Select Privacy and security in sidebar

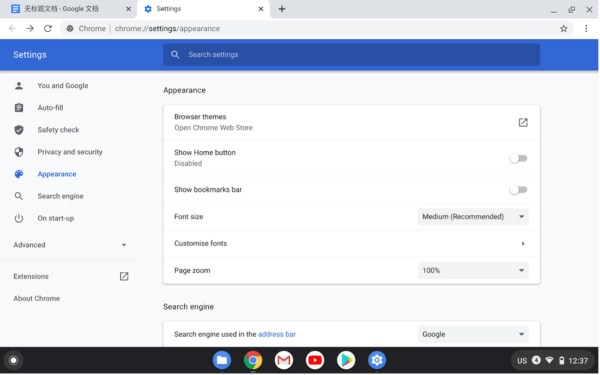click(70, 152)
